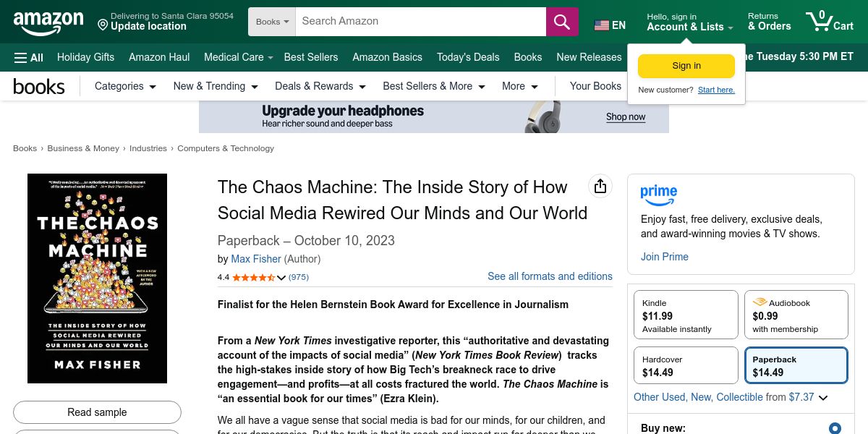868x434 pixels.
Task: Click the Audible icon in Audiobook option
Action: [x=759, y=302]
